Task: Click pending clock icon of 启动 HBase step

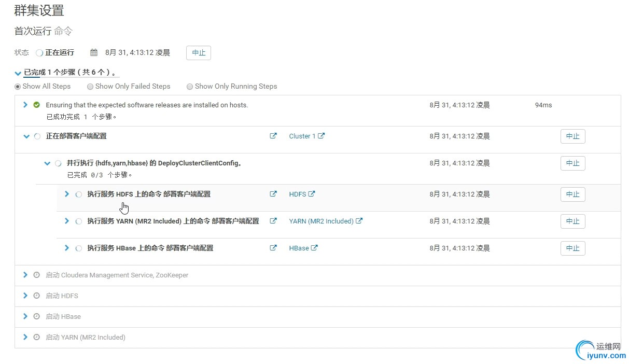Action: (x=36, y=316)
